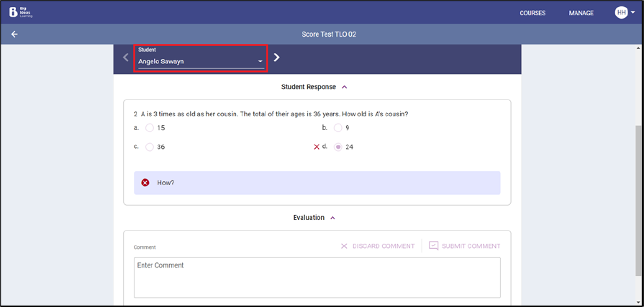
Task: Open the Student dropdown showing Angelo Sawayn
Action: [x=200, y=62]
